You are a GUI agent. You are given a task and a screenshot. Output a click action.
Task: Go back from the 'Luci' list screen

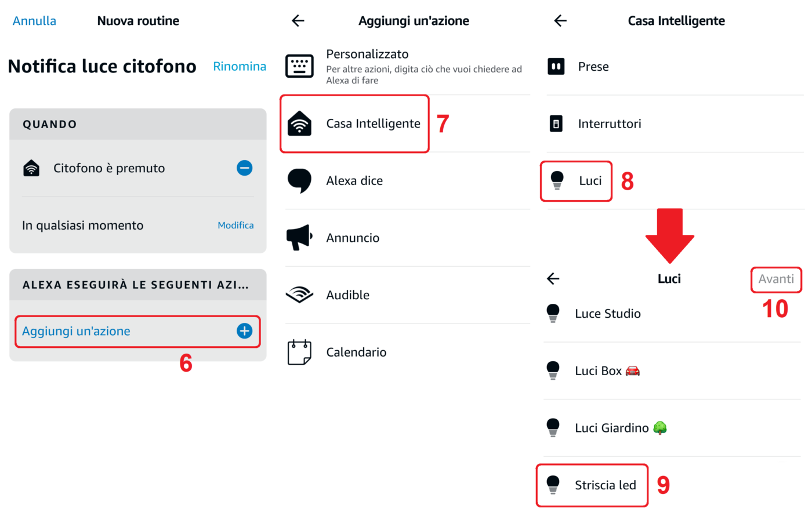pos(553,279)
